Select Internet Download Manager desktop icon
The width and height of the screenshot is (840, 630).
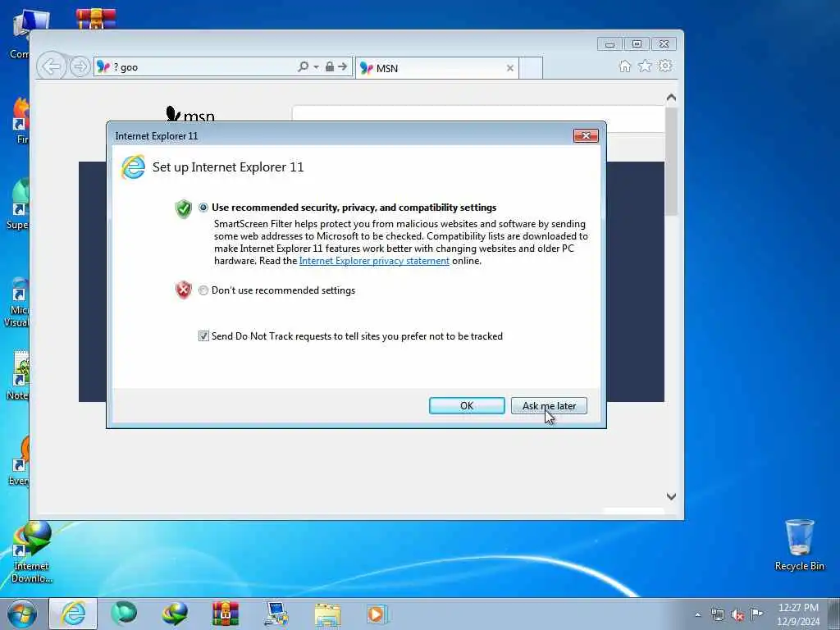(x=32, y=552)
